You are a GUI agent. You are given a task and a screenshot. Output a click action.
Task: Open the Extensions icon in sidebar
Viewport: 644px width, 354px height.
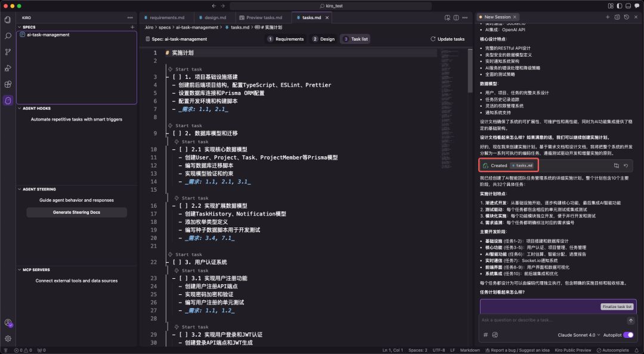(x=7, y=84)
